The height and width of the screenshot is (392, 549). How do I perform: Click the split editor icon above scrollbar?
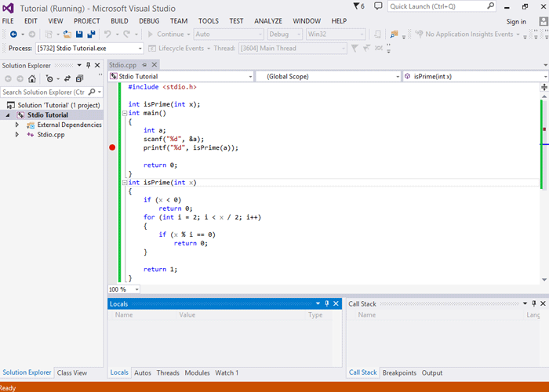(544, 87)
